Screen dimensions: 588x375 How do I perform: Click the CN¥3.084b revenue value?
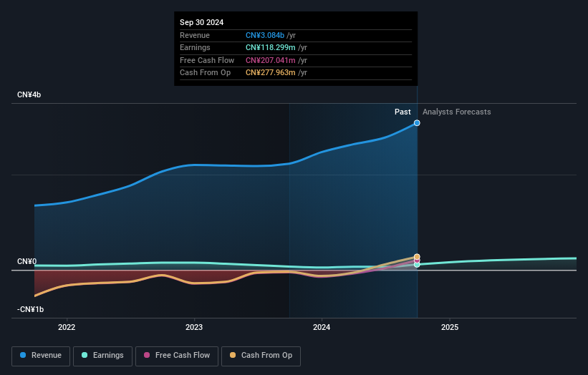[265, 35]
